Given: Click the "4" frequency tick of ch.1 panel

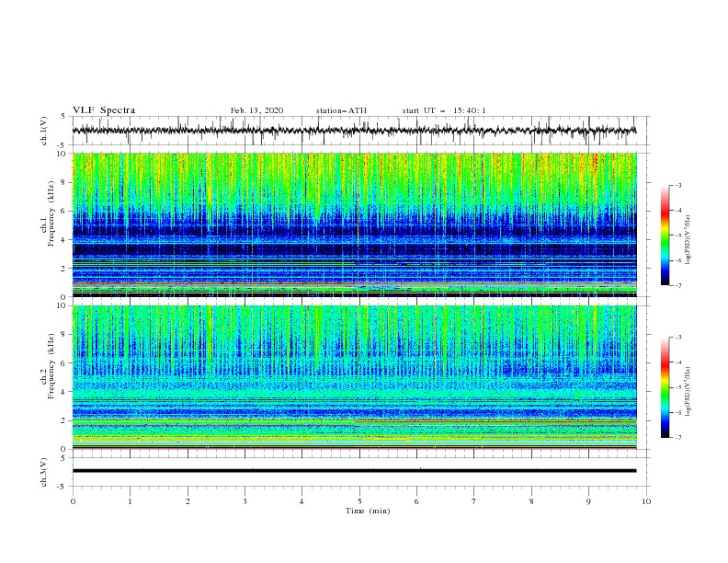Looking at the screenshot, I should [x=65, y=240].
